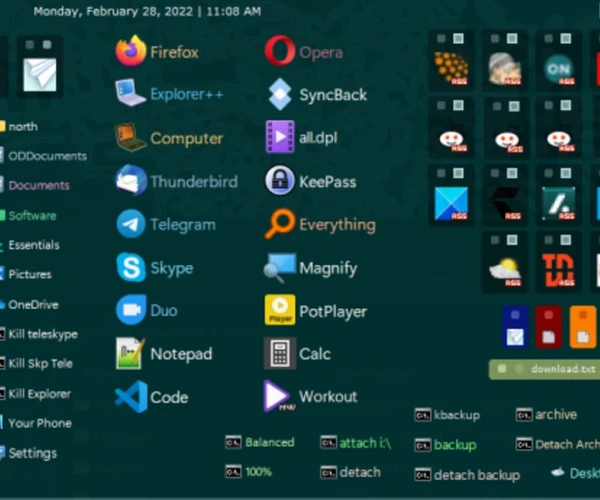600x500 pixels.
Task: Run the attach i:\ script
Action: coord(356,443)
